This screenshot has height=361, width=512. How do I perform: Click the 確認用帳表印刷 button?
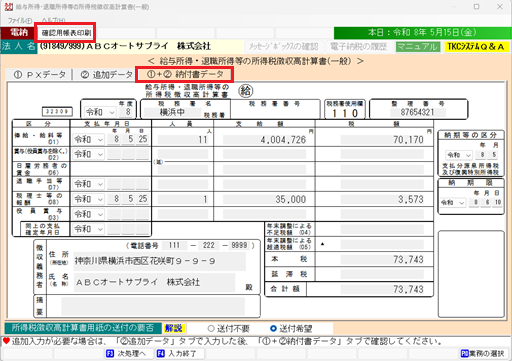[x=66, y=33]
